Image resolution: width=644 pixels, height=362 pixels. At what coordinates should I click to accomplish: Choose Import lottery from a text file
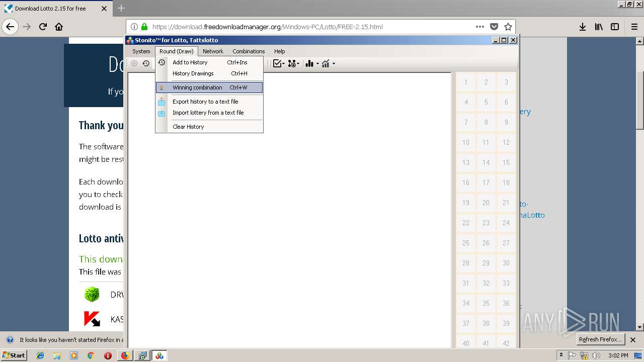pyautogui.click(x=209, y=113)
